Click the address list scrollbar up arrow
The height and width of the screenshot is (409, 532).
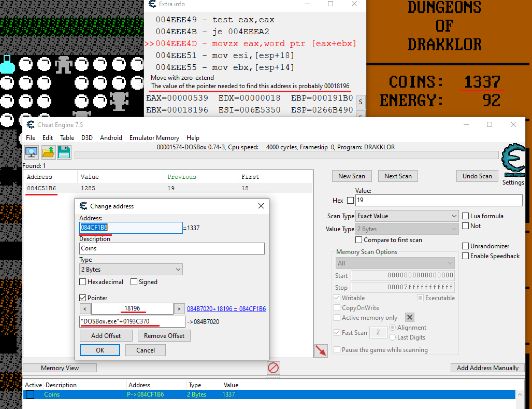coord(519,394)
